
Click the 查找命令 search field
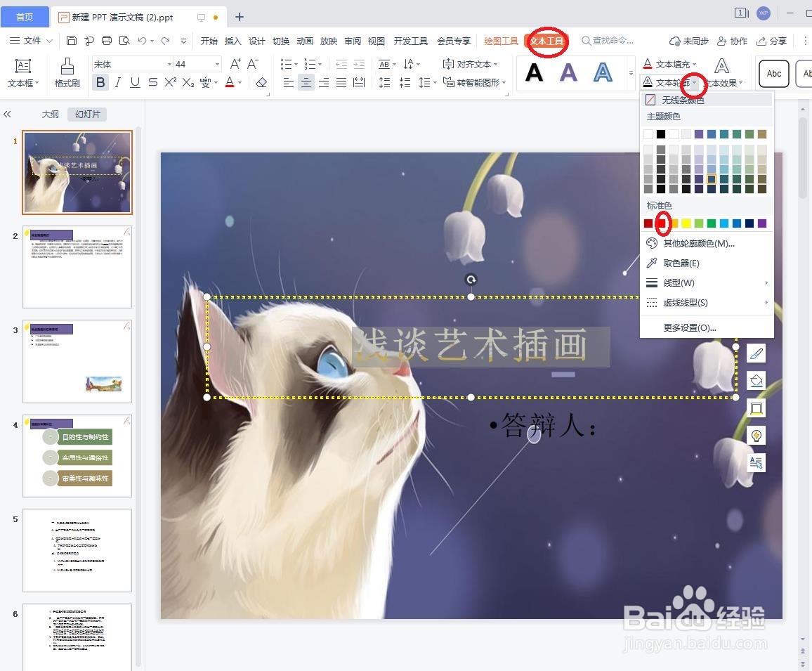coord(608,41)
